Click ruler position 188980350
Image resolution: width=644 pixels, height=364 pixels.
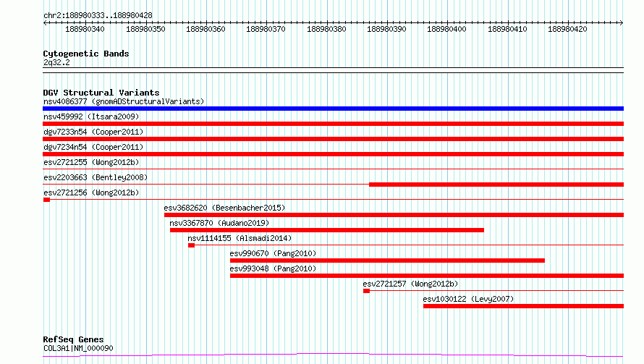pos(145,29)
